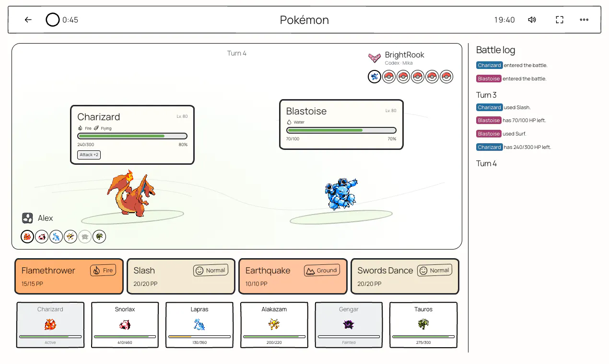Click Blastoise tag in '70/100 HP left' entry
This screenshot has height=364, width=609.
click(489, 120)
